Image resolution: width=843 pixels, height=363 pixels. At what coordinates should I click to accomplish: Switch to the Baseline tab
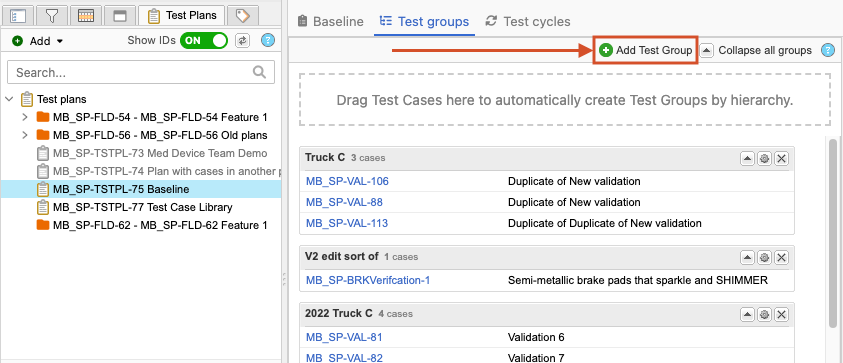[330, 22]
